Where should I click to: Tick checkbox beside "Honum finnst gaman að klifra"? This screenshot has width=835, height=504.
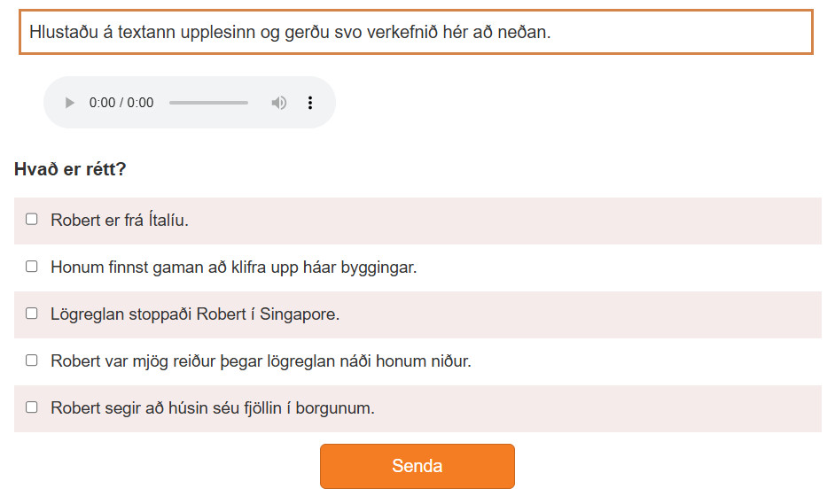tap(32, 266)
